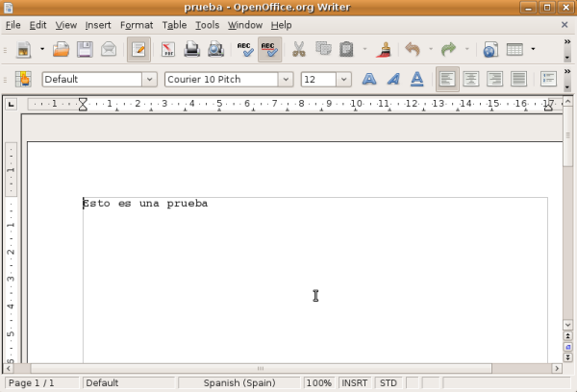Click the Print file directly icon
The width and height of the screenshot is (577, 392).
(191, 49)
